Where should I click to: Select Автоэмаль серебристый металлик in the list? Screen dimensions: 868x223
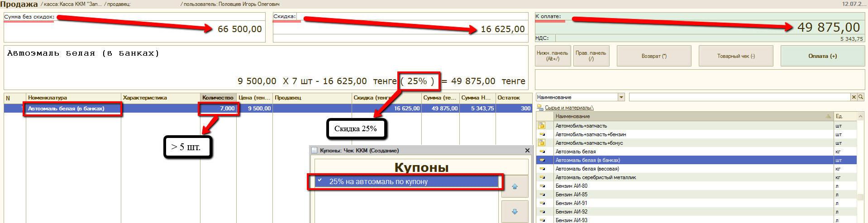coord(596,177)
